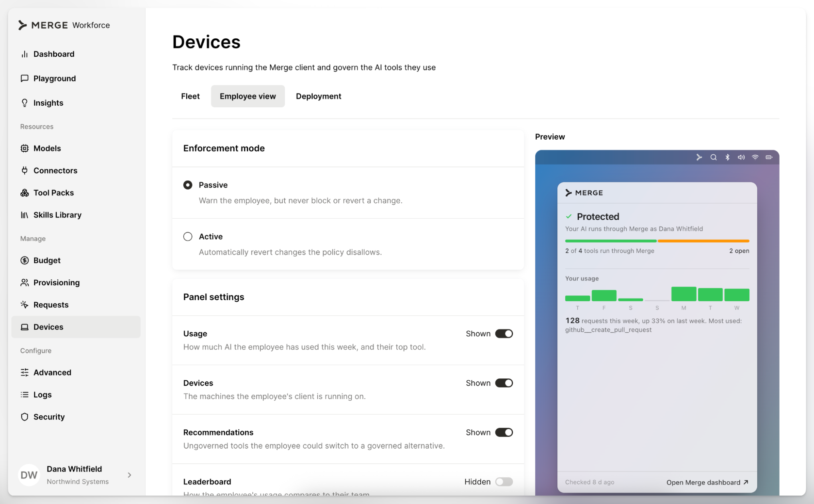Click the '2 open' text in preview
814x504 pixels.
pos(739,251)
